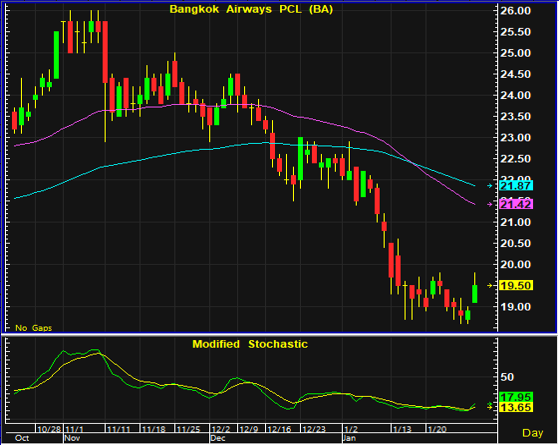
Task: Click the 10/28 date label
Action: [x=49, y=429]
